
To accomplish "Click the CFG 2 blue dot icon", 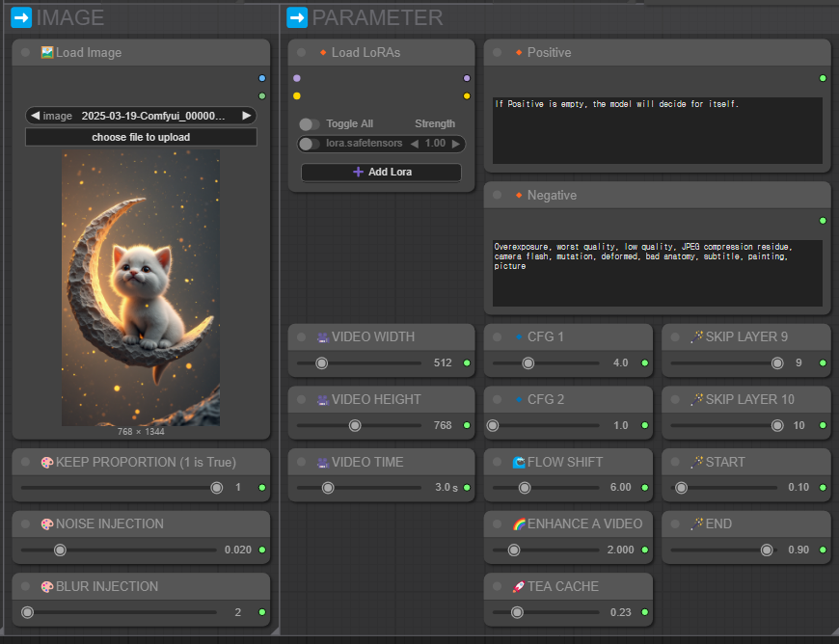I will tap(519, 399).
